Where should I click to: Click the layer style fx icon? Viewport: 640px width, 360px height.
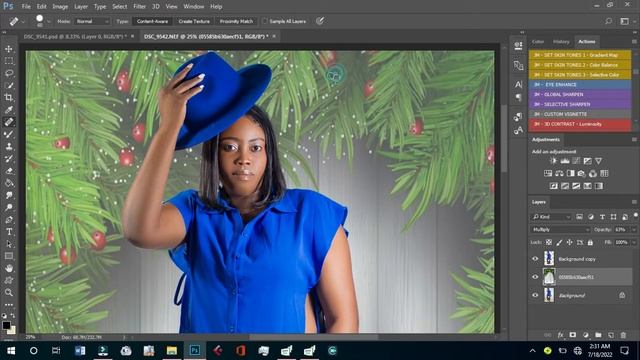tap(560, 335)
